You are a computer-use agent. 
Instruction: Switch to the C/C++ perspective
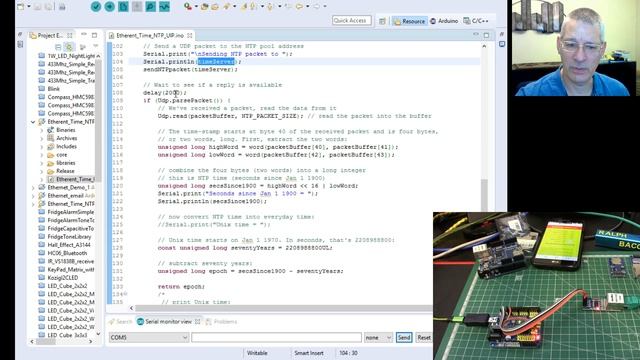point(476,21)
